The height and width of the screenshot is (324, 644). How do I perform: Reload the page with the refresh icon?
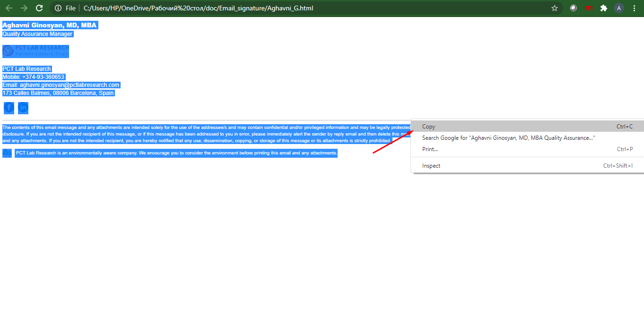39,8
